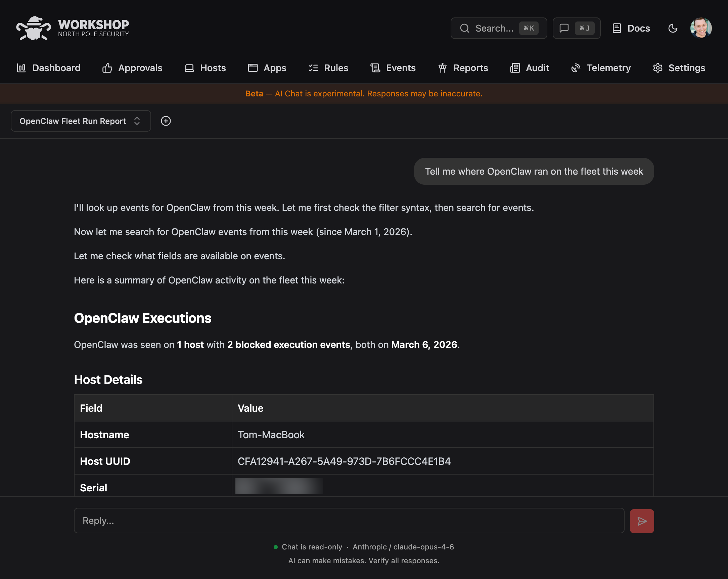Click the red paper plane send icon
The height and width of the screenshot is (579, 728).
[x=642, y=521]
